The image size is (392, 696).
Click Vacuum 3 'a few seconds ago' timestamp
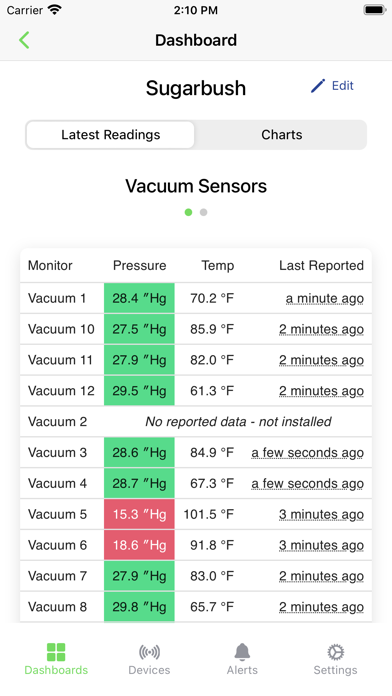click(x=308, y=453)
